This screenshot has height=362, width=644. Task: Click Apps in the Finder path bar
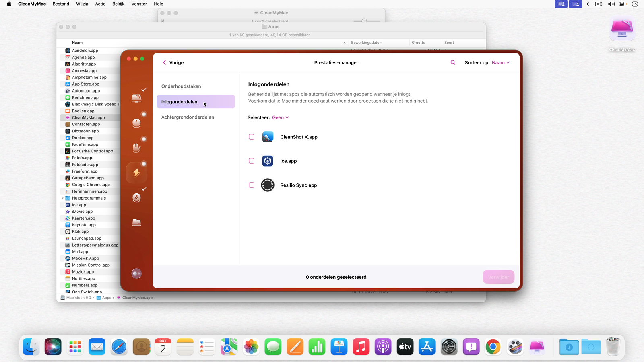(x=104, y=298)
